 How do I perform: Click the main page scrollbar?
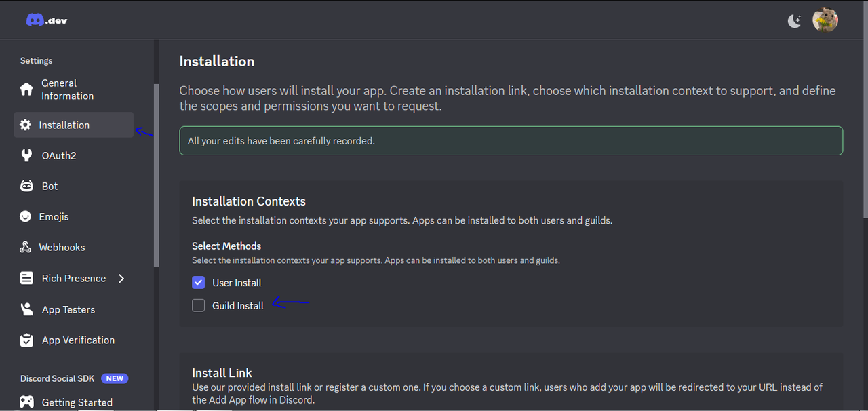[865, 129]
